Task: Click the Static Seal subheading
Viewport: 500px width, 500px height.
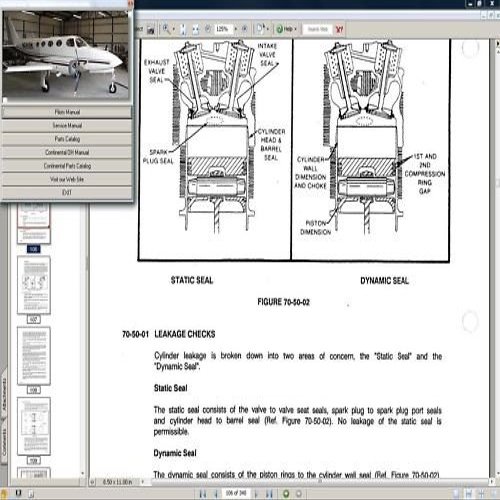Action: [170, 388]
